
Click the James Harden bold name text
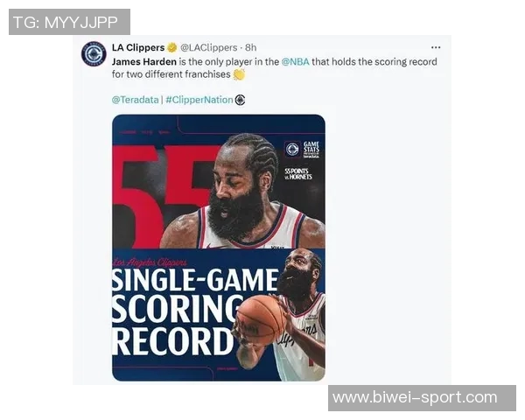[x=144, y=62]
